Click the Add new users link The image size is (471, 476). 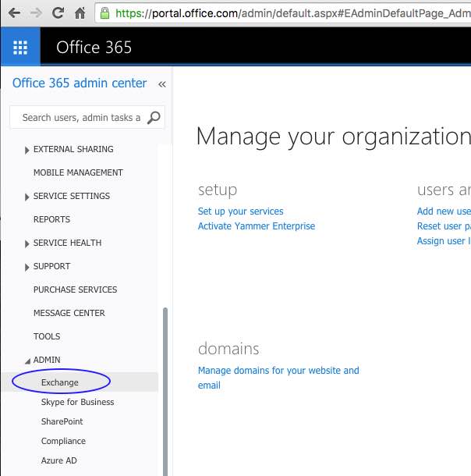coord(444,211)
